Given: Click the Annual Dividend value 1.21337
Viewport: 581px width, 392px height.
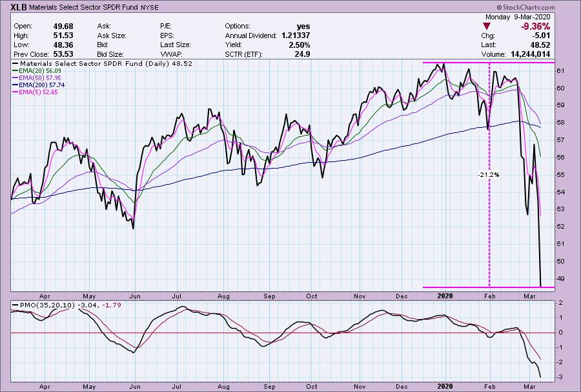Looking at the screenshot, I should pos(296,36).
